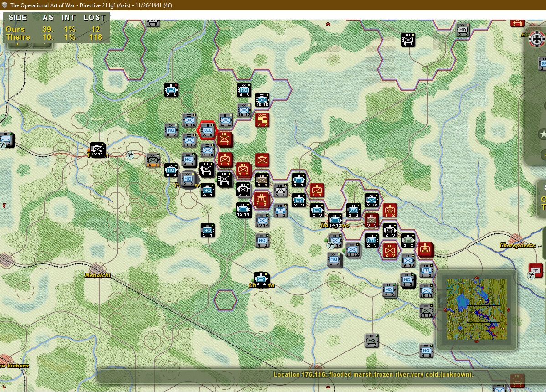Select gray infantry division 10-12
The height and width of the screenshot is (392, 546).
tap(244, 110)
